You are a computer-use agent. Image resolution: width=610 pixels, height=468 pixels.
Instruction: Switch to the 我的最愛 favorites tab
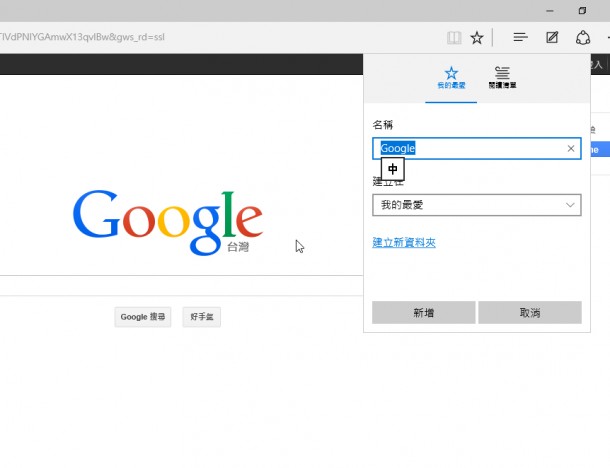[451, 78]
